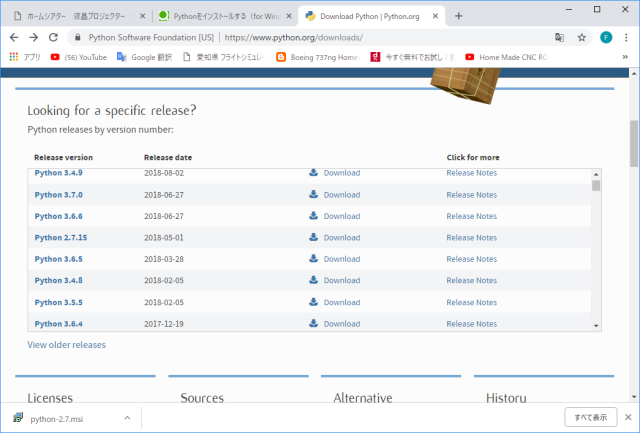
Task: Click the page scrollbar down arrow
Action: tap(633, 396)
